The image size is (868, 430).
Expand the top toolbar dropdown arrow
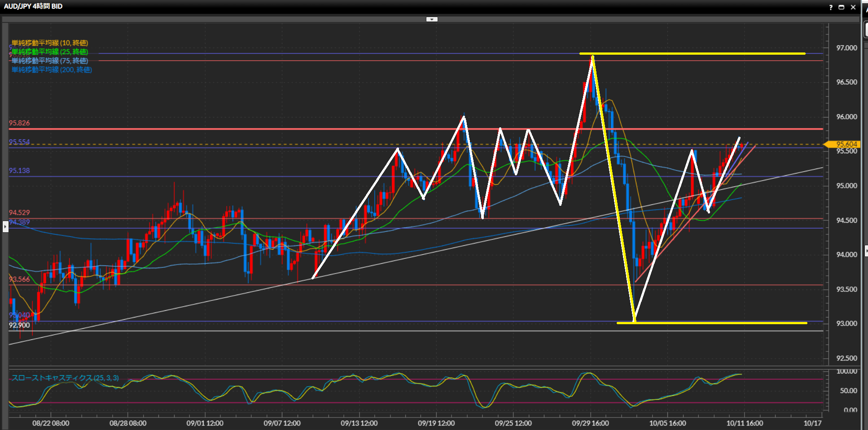pos(432,19)
